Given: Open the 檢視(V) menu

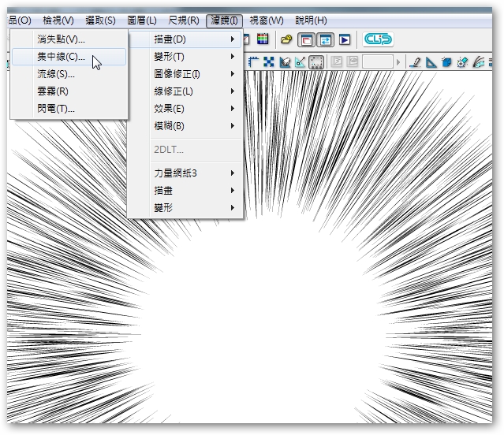Looking at the screenshot, I should pyautogui.click(x=58, y=20).
